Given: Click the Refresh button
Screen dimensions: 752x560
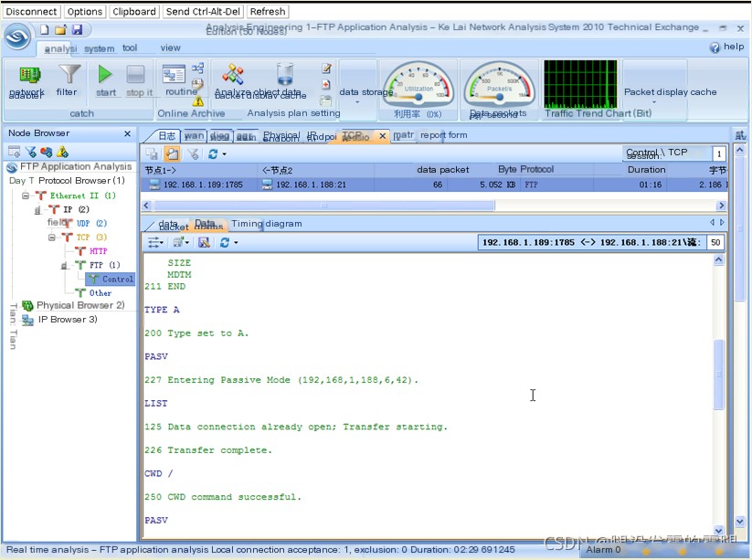Looking at the screenshot, I should point(268,12).
